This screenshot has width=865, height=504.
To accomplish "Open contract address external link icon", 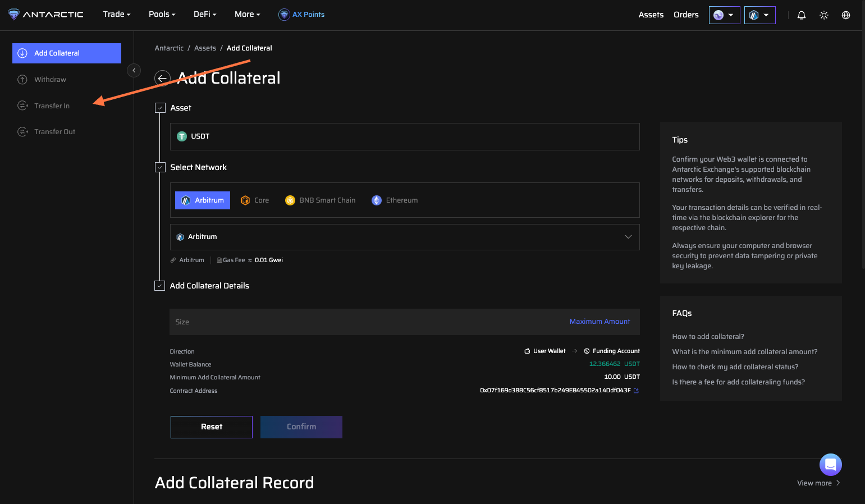I will click(x=636, y=391).
